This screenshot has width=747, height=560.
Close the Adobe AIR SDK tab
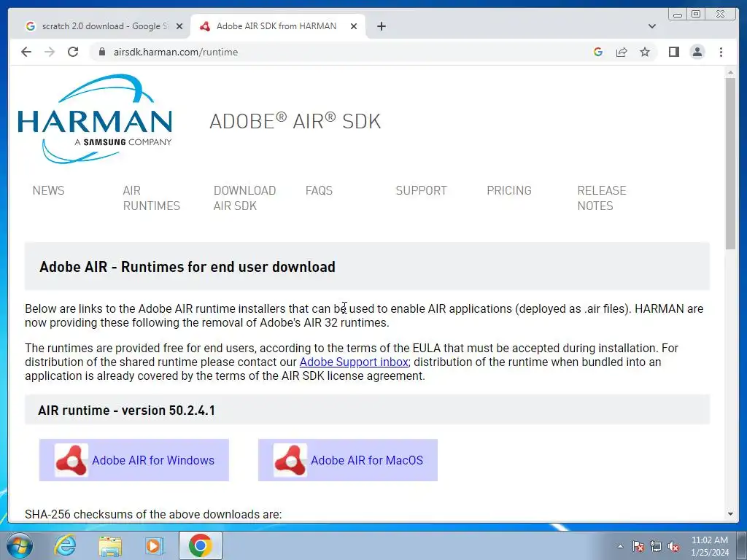tap(354, 26)
